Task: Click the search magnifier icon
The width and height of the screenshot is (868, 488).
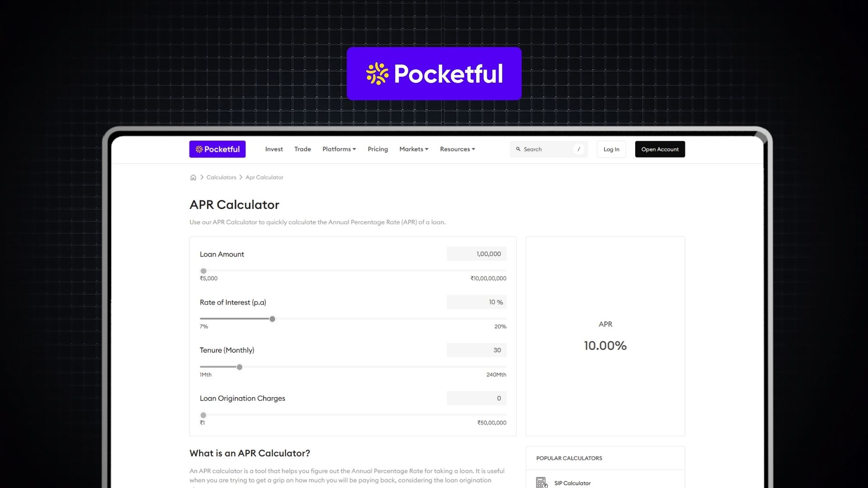Action: pyautogui.click(x=519, y=149)
